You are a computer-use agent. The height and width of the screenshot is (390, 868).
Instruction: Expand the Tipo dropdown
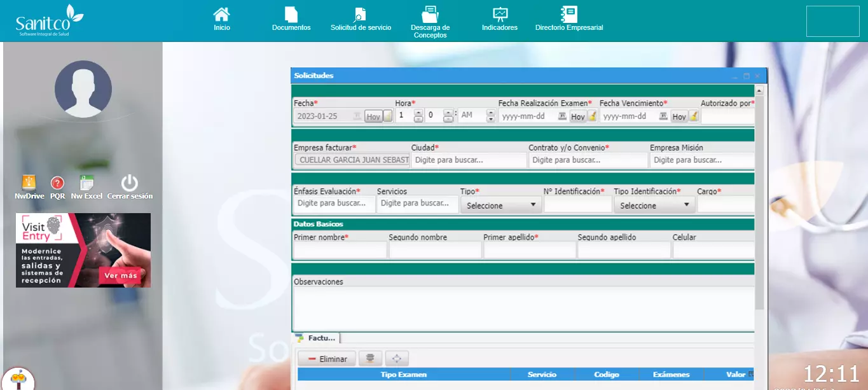(x=501, y=205)
